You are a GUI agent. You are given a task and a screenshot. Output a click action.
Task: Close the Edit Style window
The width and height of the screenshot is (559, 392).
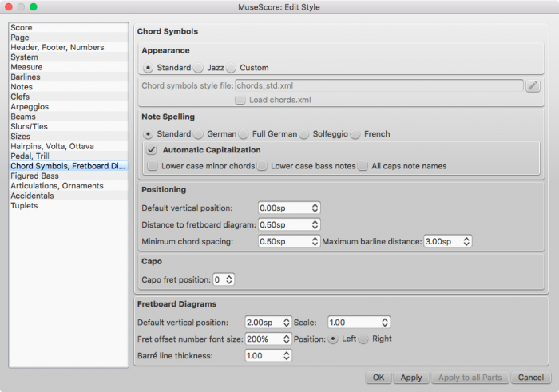pos(9,6)
